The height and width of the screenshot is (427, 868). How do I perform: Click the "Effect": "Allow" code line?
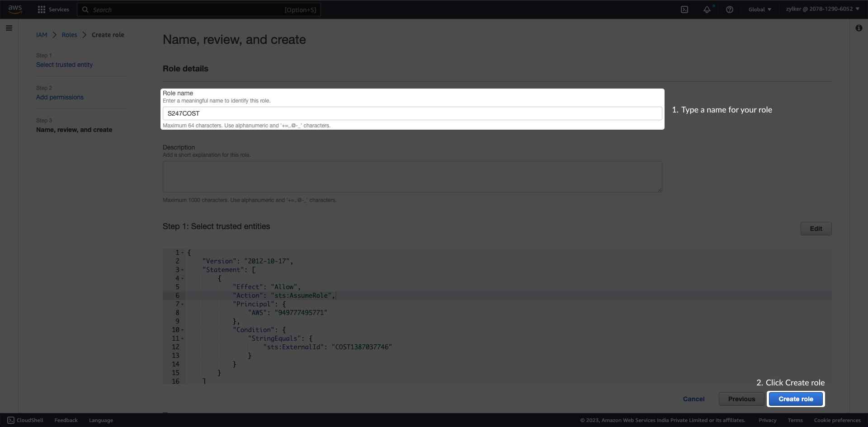(267, 287)
